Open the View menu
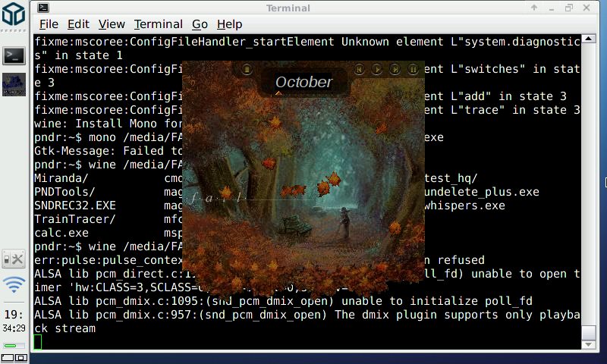This screenshot has height=364, width=607. tap(112, 24)
